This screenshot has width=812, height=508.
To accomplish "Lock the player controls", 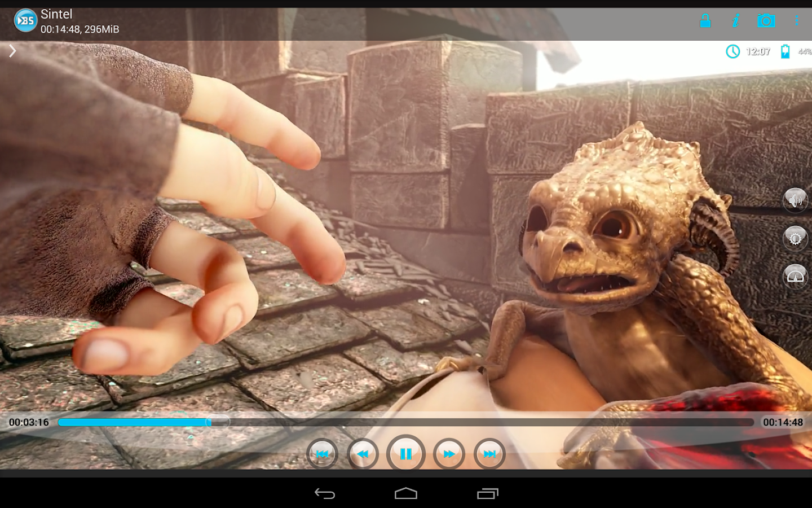I will (x=705, y=20).
